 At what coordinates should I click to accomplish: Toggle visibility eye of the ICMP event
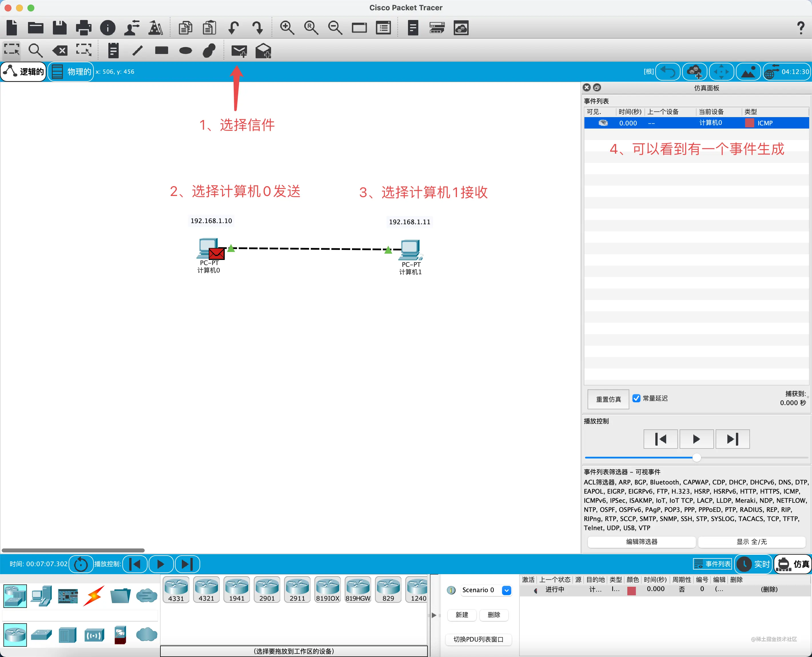pyautogui.click(x=603, y=123)
